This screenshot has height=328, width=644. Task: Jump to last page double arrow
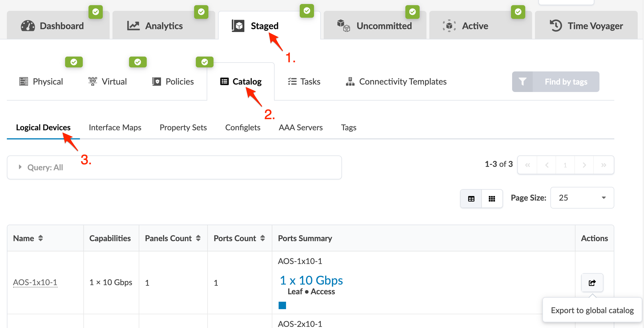coord(603,165)
